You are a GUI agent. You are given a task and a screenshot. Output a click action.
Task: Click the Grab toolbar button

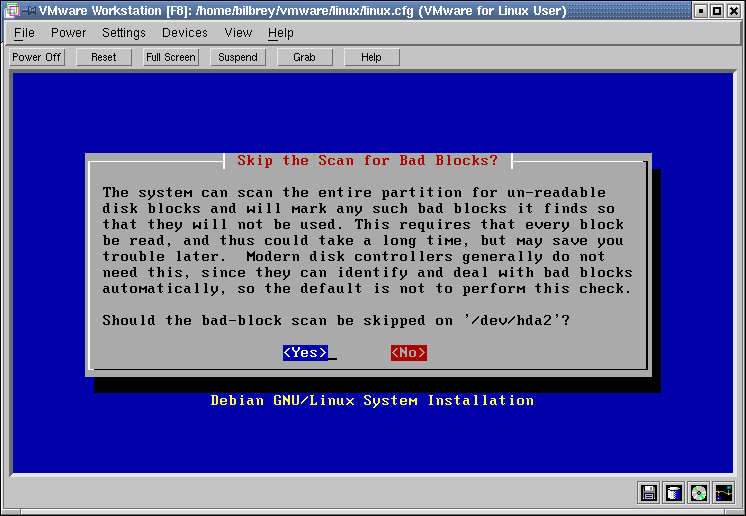(305, 57)
